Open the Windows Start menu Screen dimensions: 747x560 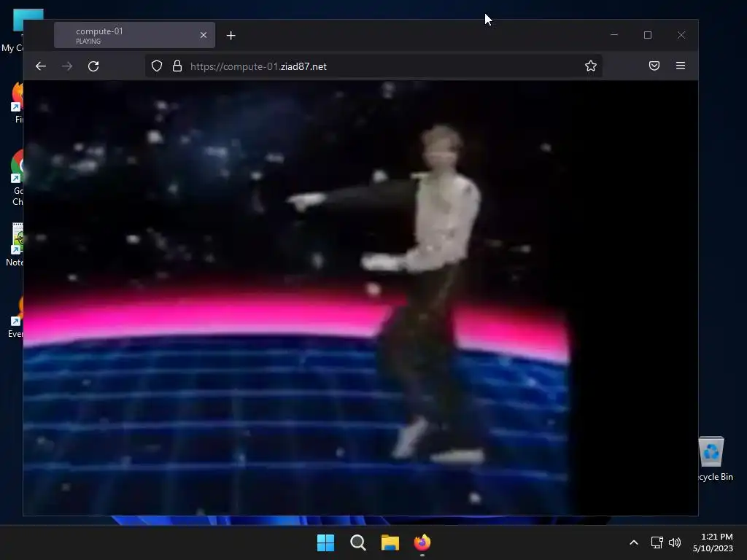326,542
